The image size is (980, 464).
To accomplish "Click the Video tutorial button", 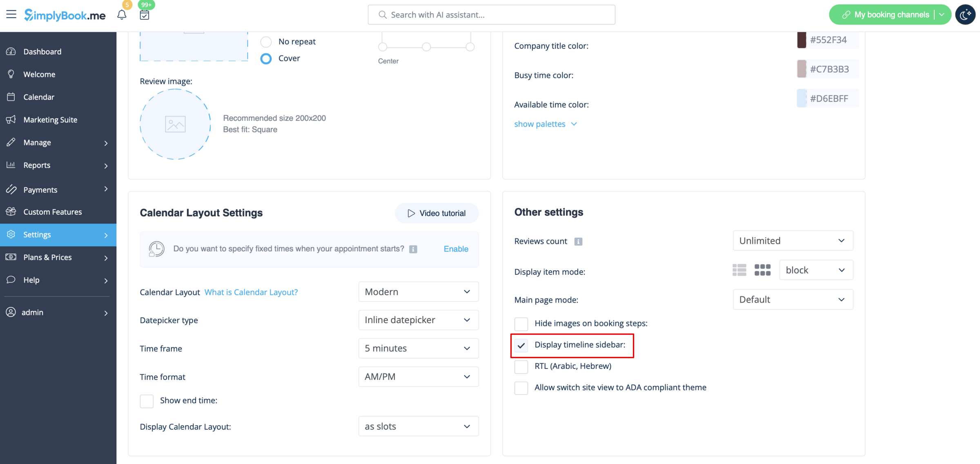I will click(x=437, y=213).
